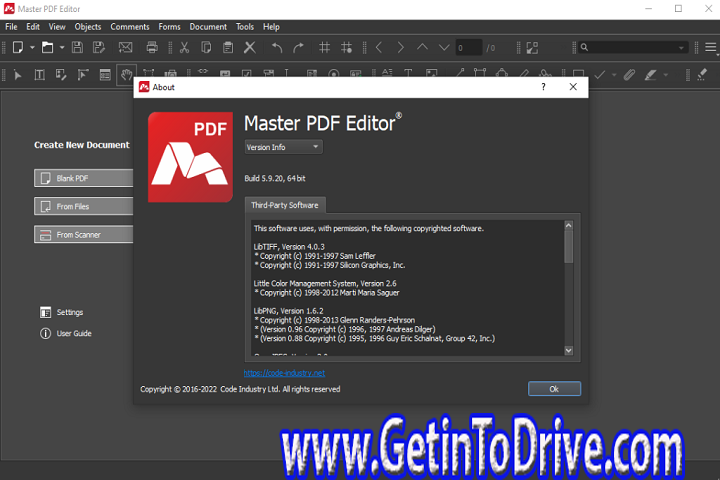
Task: Open the Checkmark tool dropdown arrow
Action: click(x=614, y=75)
